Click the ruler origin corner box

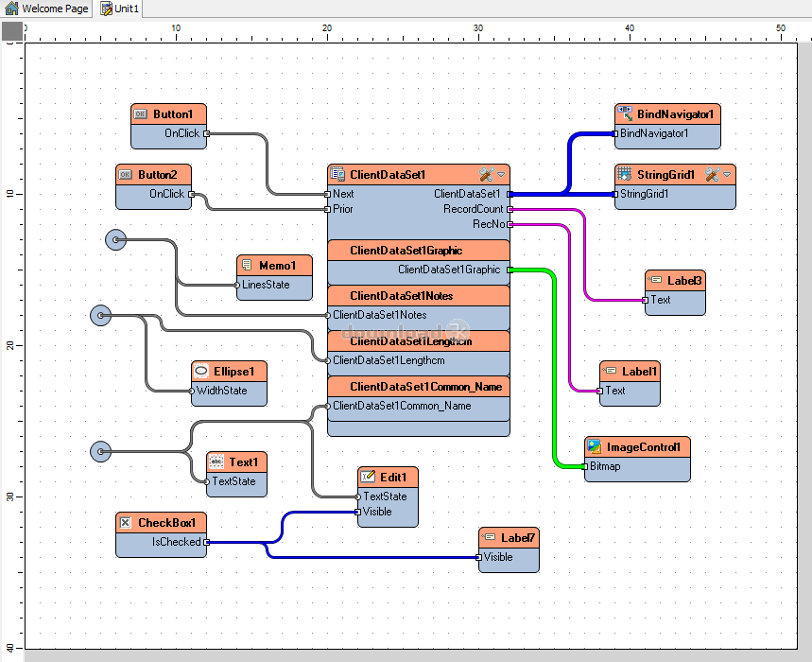click(x=12, y=31)
